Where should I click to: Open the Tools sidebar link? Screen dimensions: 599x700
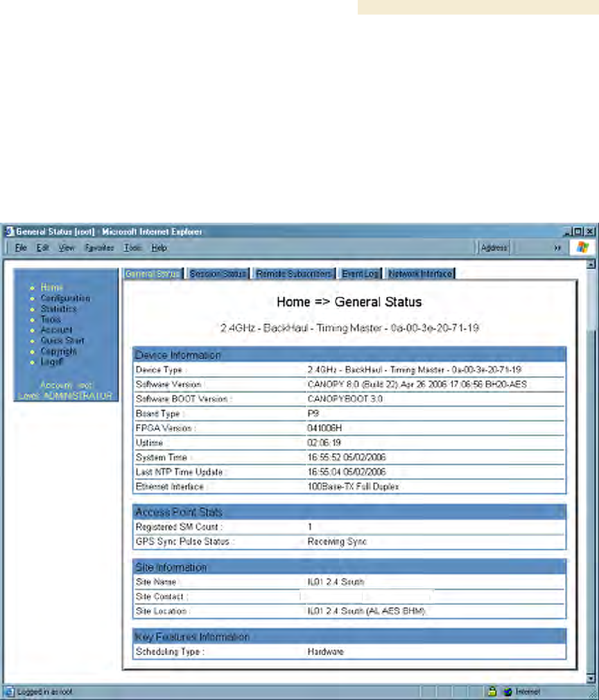click(51, 319)
